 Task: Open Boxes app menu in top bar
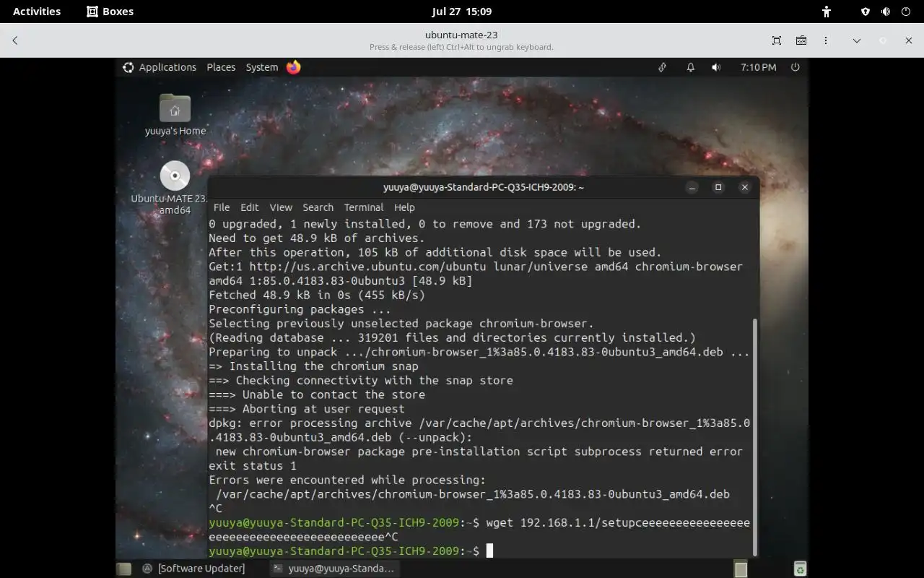(110, 12)
